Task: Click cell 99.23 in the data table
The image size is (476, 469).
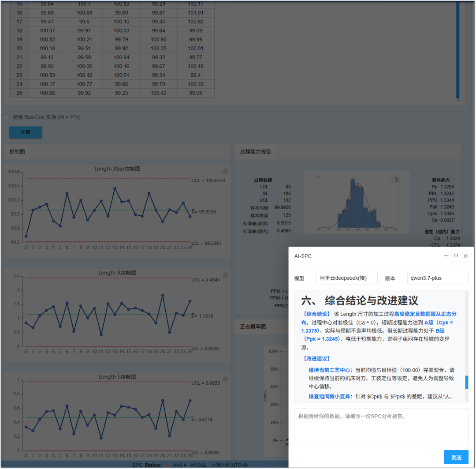Action: point(122,93)
